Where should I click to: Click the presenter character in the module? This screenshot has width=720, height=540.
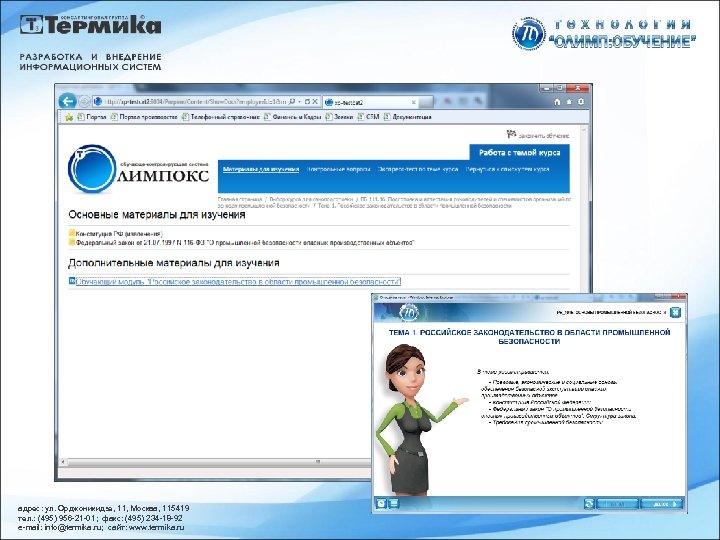416,418
